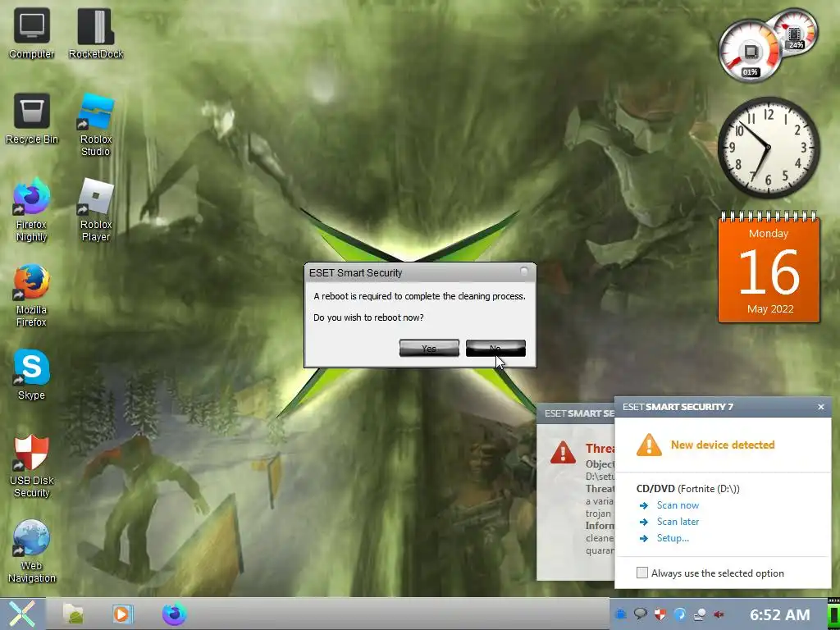Click the blue shopping bag tray icon
Viewport: 840px width, 630px height.
pos(620,614)
